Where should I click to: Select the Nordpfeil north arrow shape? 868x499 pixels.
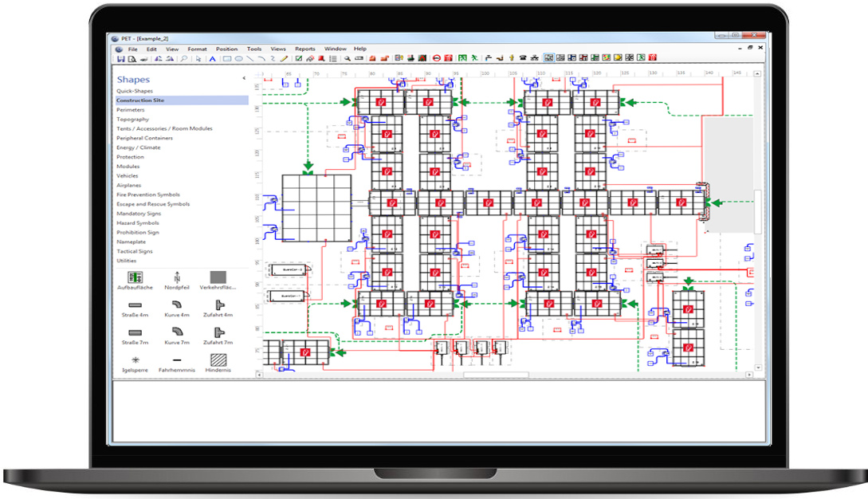coord(176,279)
